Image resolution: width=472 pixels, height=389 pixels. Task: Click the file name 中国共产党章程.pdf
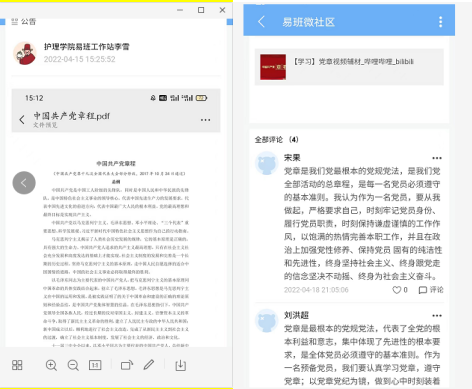71,116
